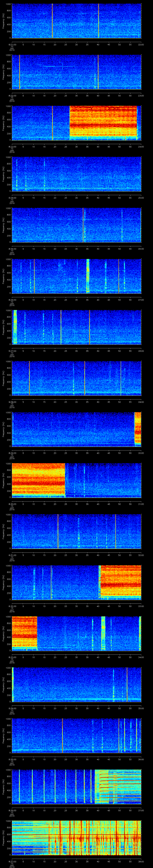153x868 pixels.
Task: Click the Frequency (Hz) axis label of 8:28:00 panel
Action: [x=4, y=378]
